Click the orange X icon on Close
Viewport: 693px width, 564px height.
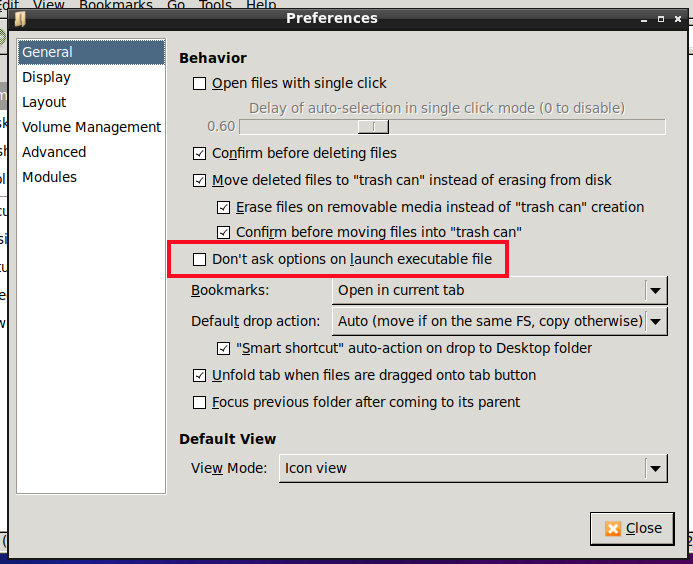click(x=613, y=529)
